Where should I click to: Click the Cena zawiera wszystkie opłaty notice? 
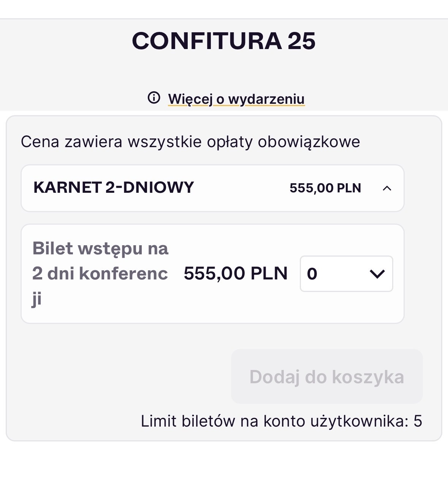190,142
